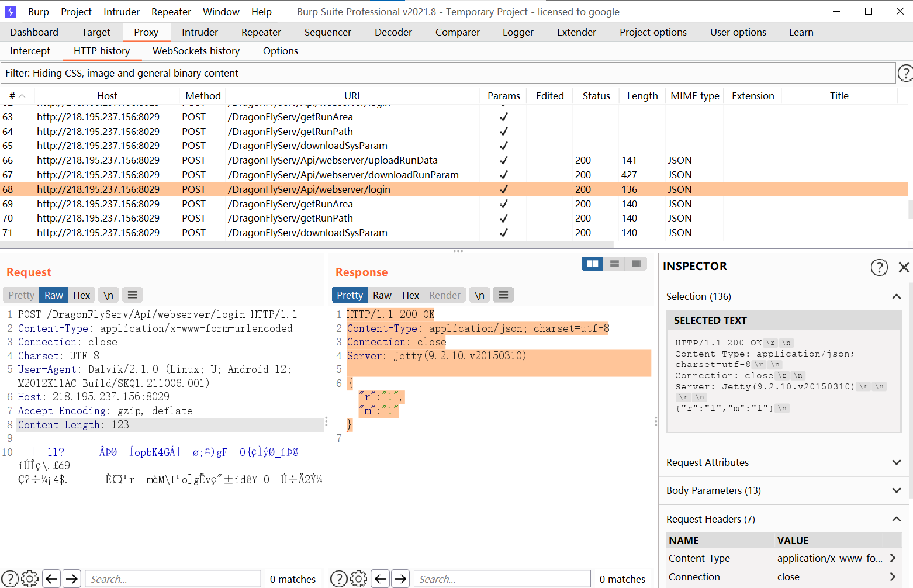Screen dimensions: 913x588
Task: Open the Window menu
Action: point(221,12)
